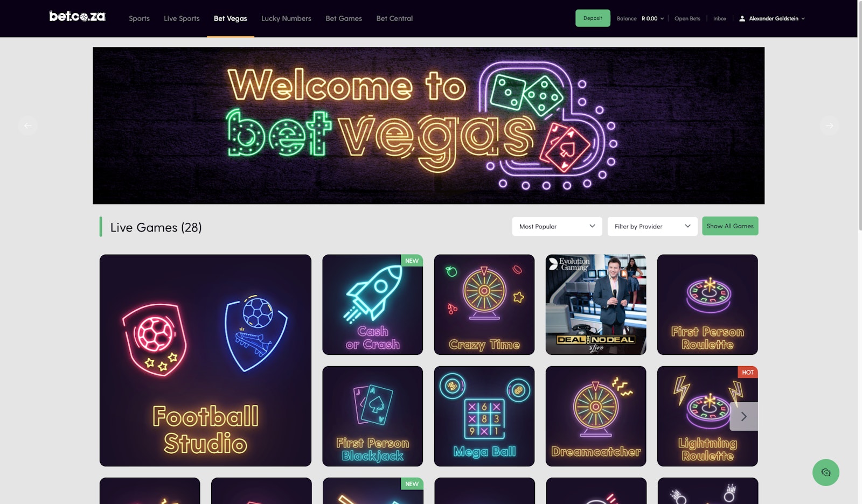
Task: Show next games with carousel chevron
Action: coord(743,416)
